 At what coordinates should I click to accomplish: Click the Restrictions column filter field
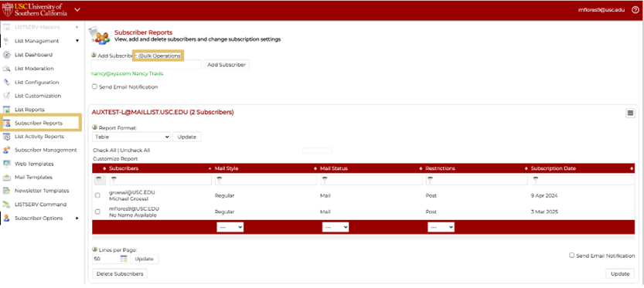pos(477,180)
